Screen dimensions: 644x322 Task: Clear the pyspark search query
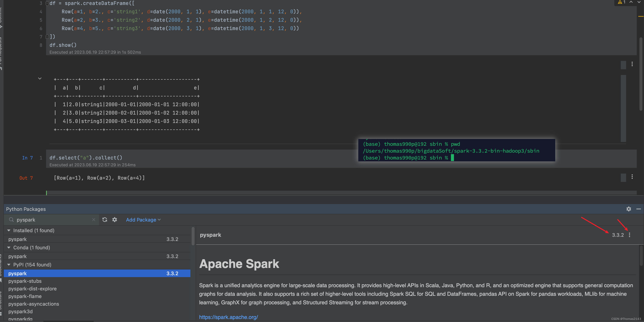93,220
